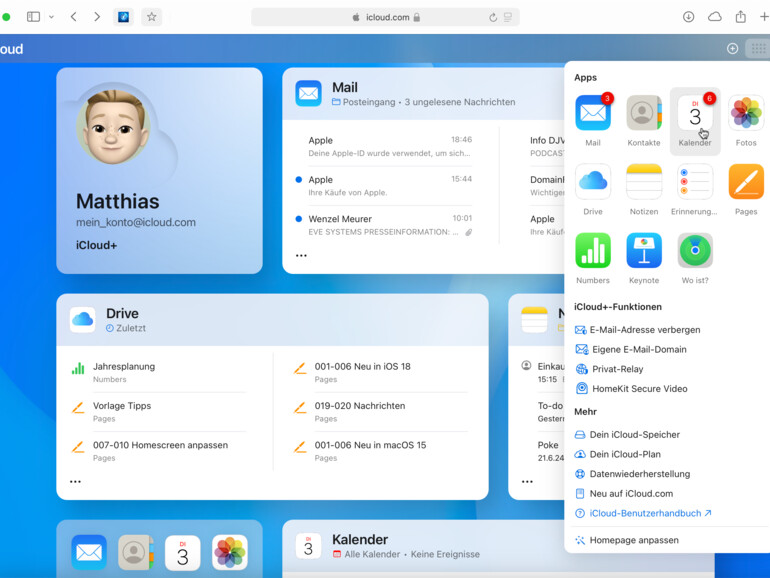
Task: Select Privat-Relay
Action: [x=609, y=369]
